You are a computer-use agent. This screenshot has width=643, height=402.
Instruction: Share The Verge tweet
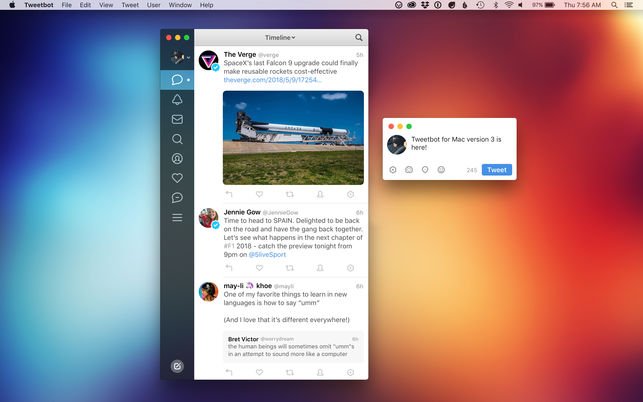pos(320,194)
